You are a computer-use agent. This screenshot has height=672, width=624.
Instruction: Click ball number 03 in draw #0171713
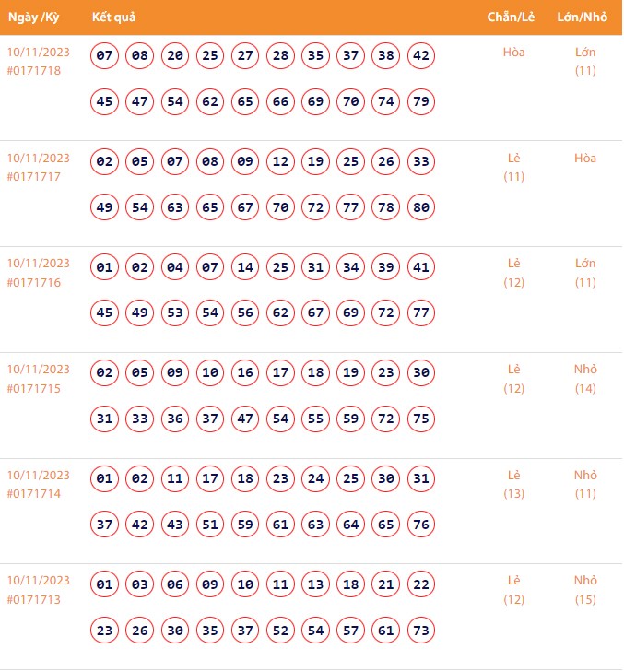pyautogui.click(x=140, y=584)
